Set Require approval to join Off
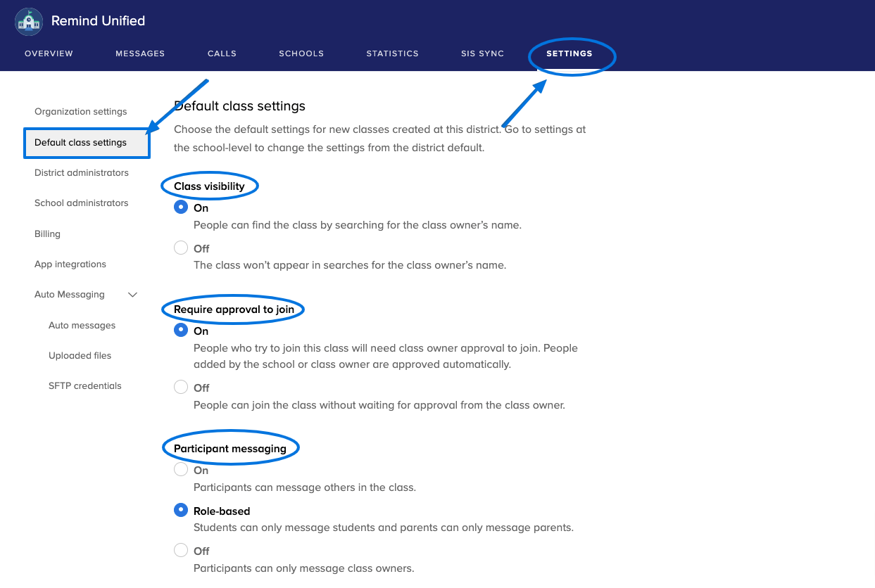This screenshot has height=588, width=875. pyautogui.click(x=181, y=388)
